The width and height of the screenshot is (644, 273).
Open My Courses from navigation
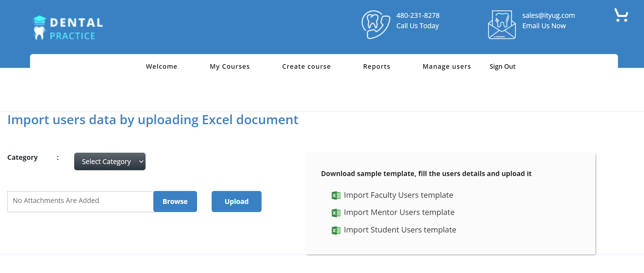tap(229, 66)
